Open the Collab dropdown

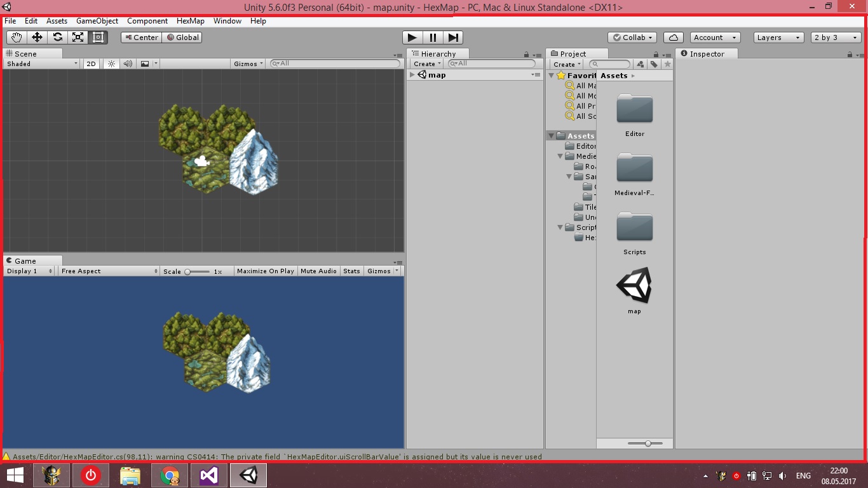632,37
